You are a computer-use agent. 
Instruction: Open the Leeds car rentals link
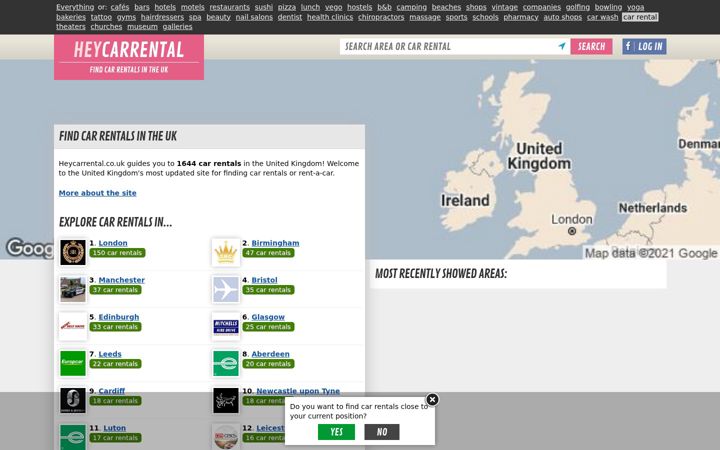[110, 354]
